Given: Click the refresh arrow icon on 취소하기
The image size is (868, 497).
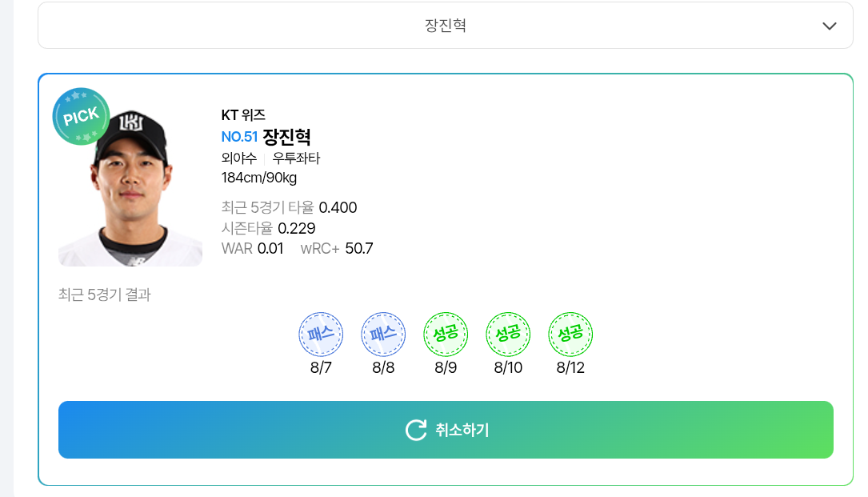Looking at the screenshot, I should 416,430.
